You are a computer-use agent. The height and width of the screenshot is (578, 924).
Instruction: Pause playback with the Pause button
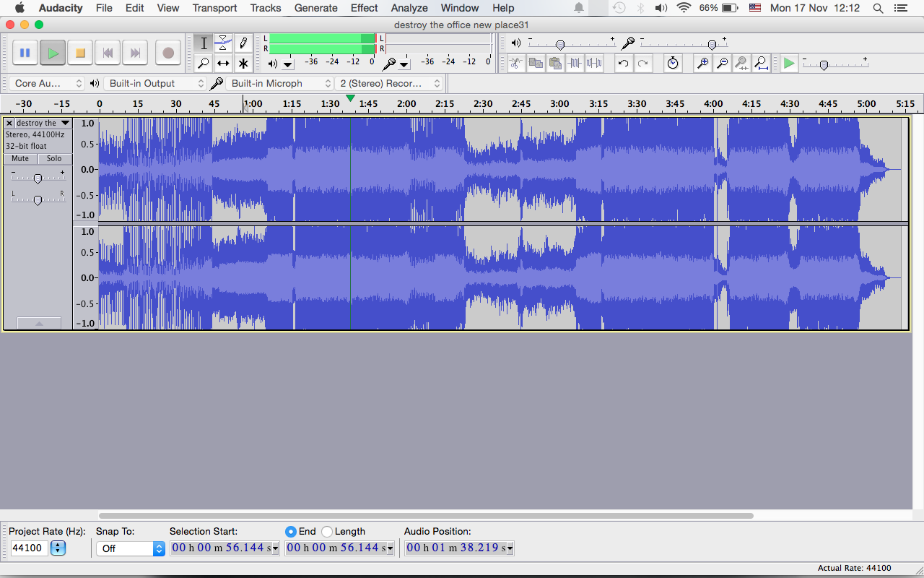[x=25, y=53]
